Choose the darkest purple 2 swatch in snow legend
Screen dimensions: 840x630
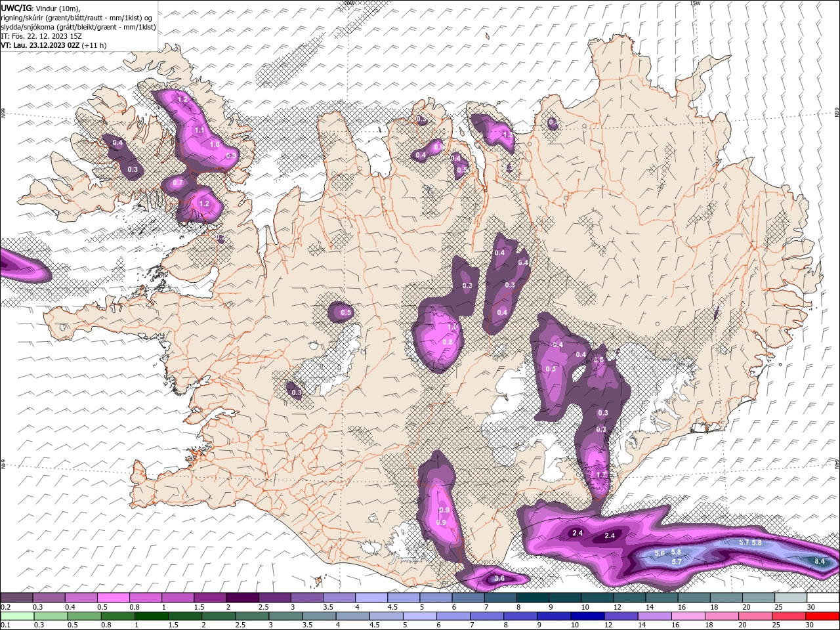pyautogui.click(x=242, y=598)
